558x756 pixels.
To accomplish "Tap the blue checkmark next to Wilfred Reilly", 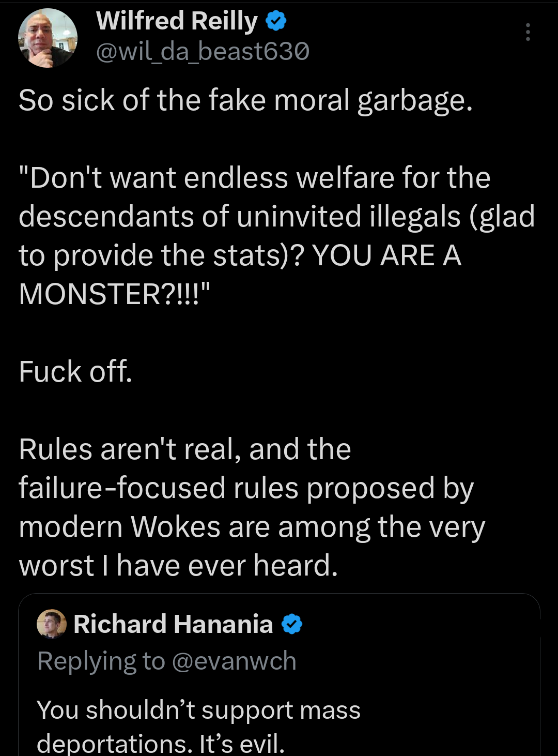I will pos(276,21).
